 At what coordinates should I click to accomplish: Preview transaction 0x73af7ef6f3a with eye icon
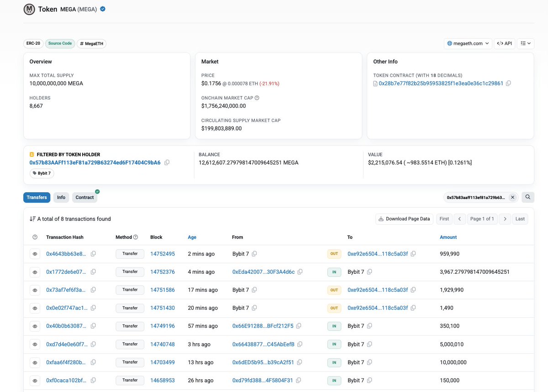pos(35,290)
